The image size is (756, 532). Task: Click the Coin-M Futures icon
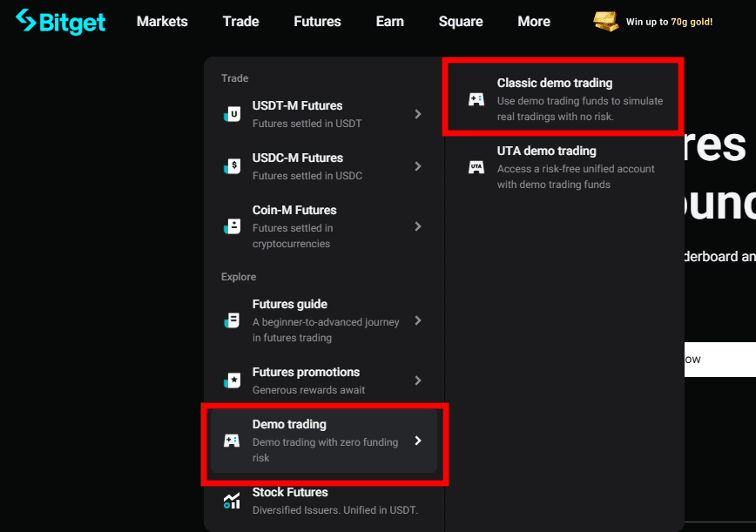[x=232, y=226]
